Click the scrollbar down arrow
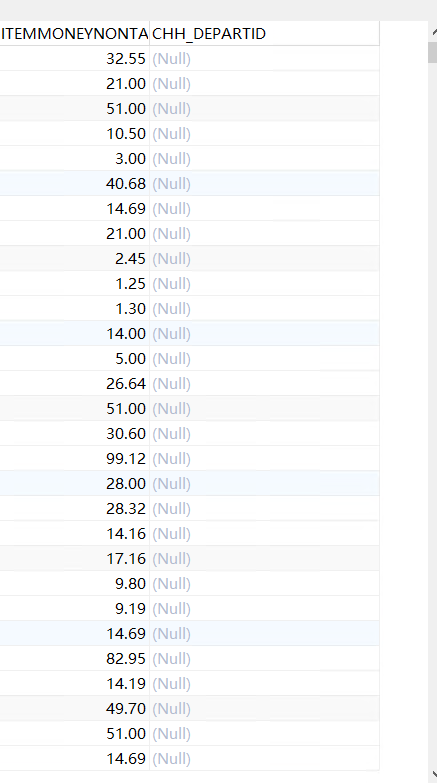Viewport: 437px width, 784px height. coord(433,774)
